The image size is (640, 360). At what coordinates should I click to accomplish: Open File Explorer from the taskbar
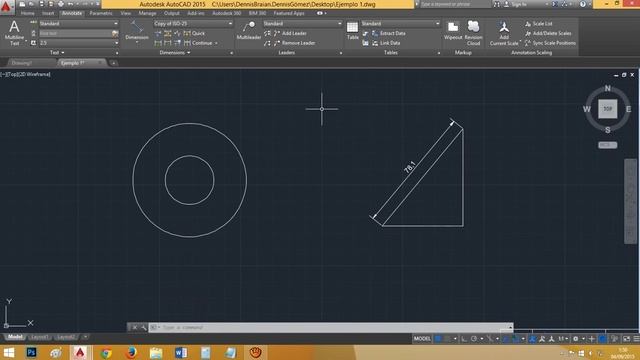point(156,353)
